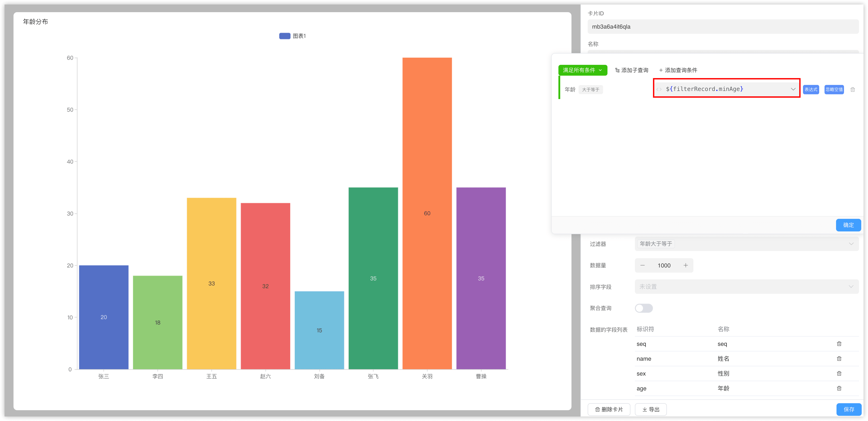Delete the 年龄 query condition row
Viewport: 868px width, 421px height.
click(852, 90)
